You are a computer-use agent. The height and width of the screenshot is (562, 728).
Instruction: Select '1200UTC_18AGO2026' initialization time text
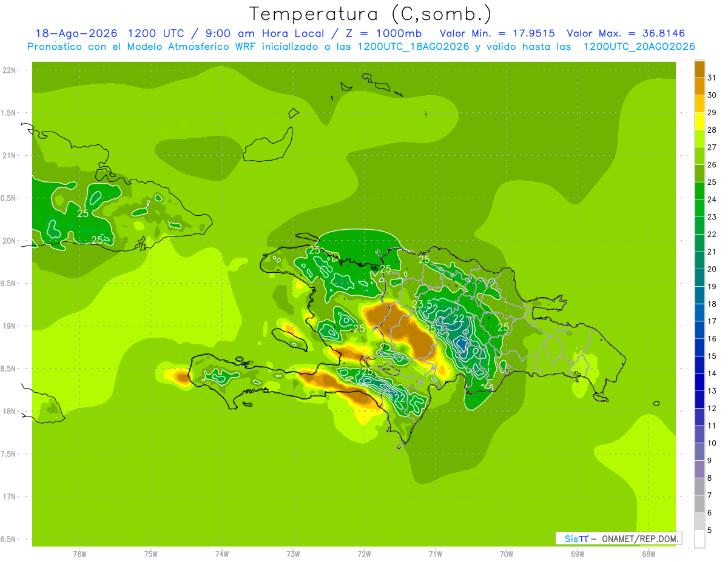413,47
